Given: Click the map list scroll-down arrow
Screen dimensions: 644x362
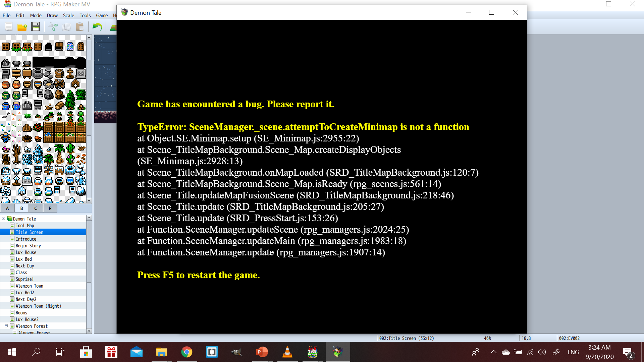Looking at the screenshot, I should coord(89,331).
